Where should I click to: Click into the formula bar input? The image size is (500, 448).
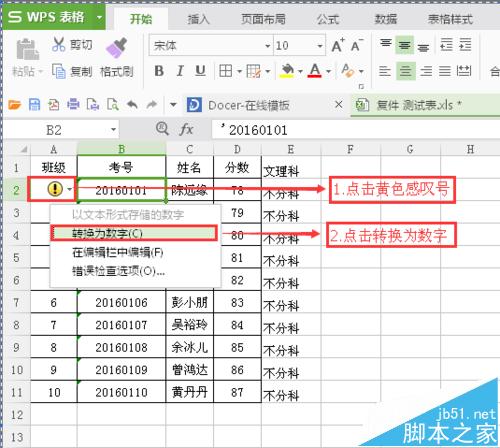(355, 130)
